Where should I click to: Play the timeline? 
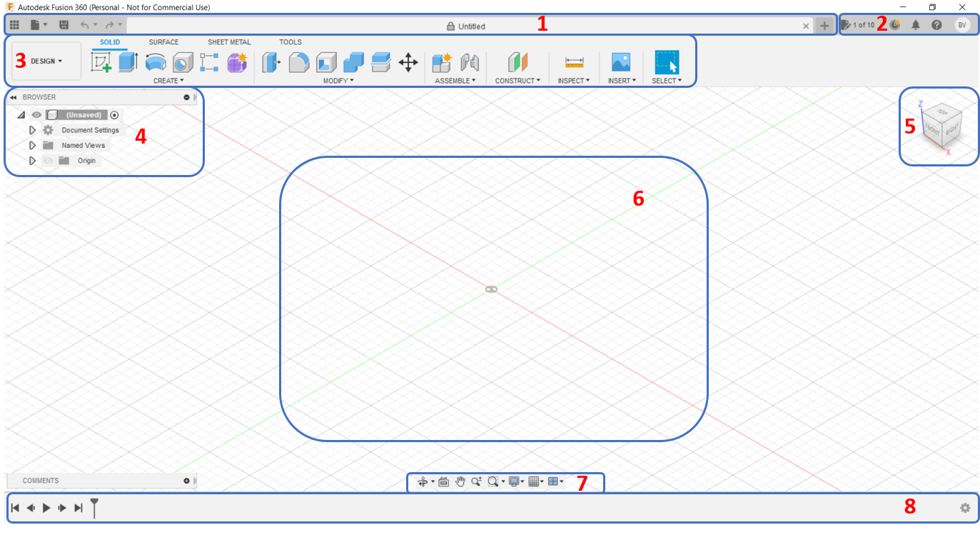[46, 508]
